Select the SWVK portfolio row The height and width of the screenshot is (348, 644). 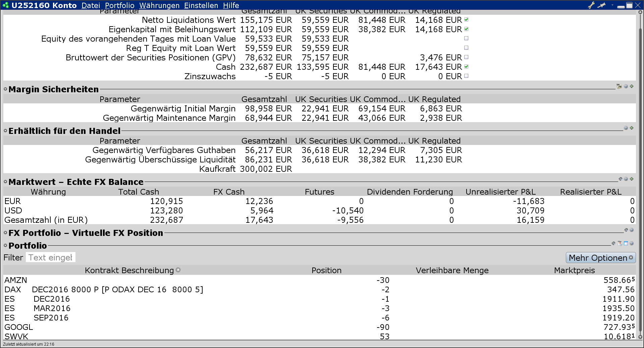point(320,336)
